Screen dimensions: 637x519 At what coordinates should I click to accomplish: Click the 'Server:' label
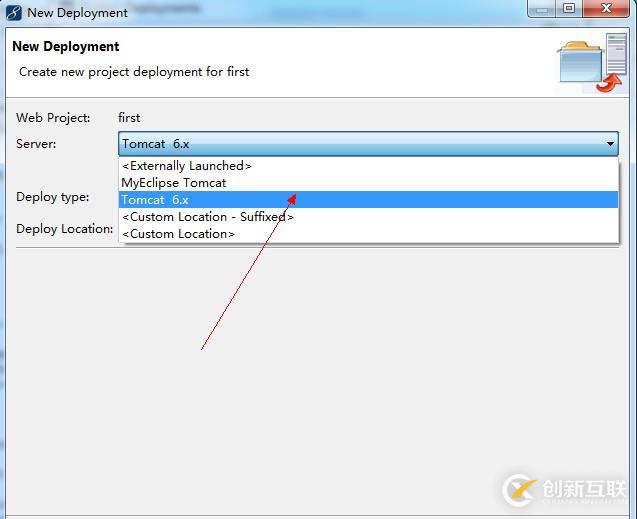(x=36, y=144)
